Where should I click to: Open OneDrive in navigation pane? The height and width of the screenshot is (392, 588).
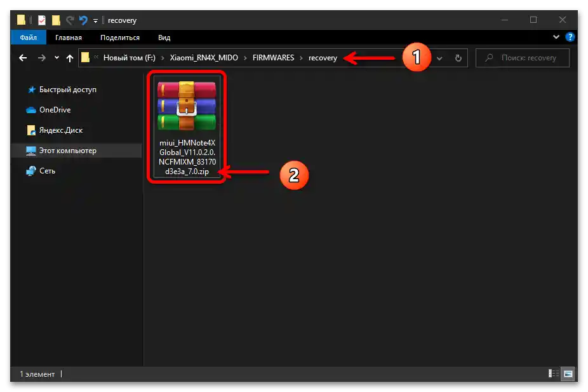point(55,110)
